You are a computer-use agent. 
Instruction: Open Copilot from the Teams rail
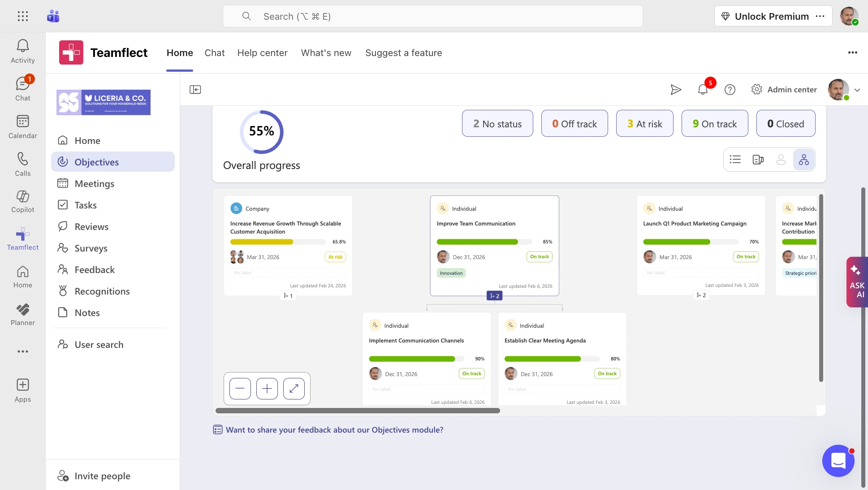coord(23,201)
